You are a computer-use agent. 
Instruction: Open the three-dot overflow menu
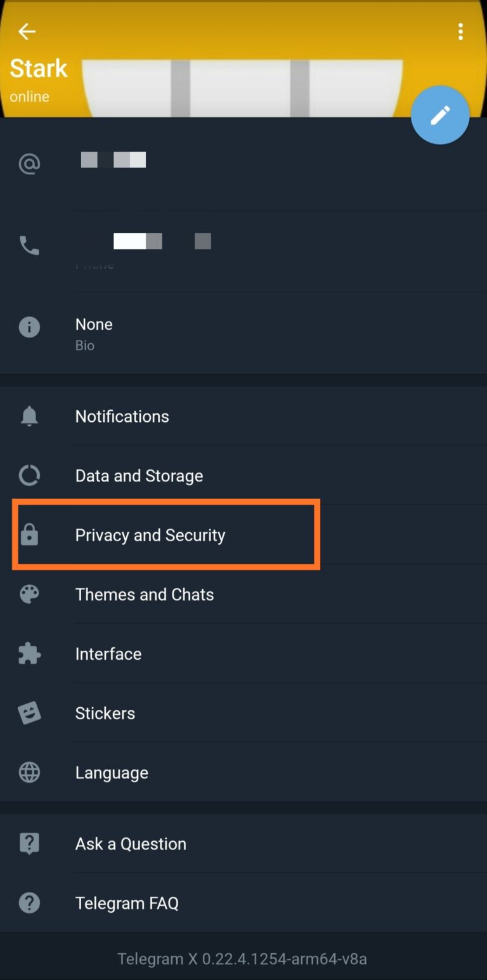point(460,32)
